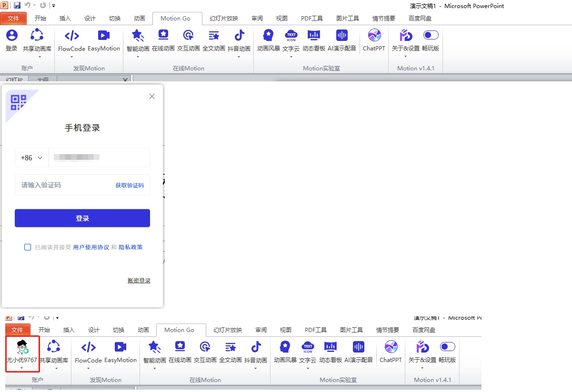Screen dimensions: 572x392
Task: Expand 文字云 dropdown arrow in lower ribbon
Action: pos(308,368)
